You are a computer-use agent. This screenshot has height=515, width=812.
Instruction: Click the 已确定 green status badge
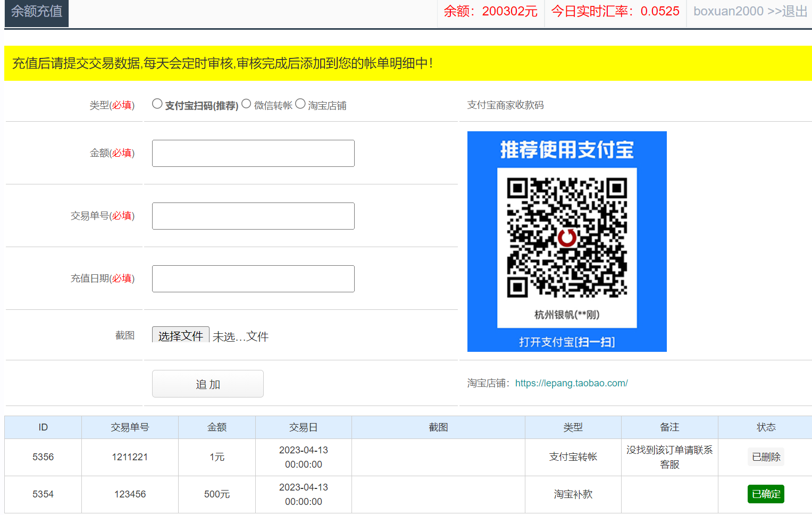pyautogui.click(x=766, y=494)
